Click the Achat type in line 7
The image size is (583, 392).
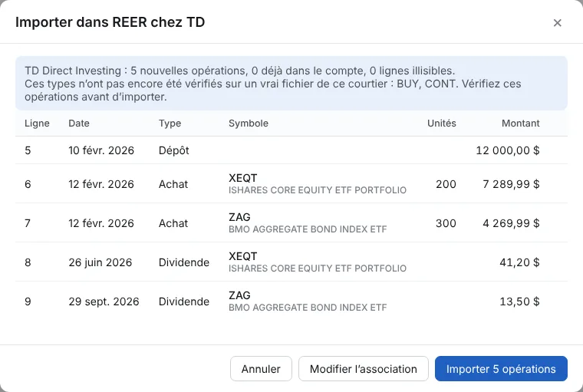173,223
